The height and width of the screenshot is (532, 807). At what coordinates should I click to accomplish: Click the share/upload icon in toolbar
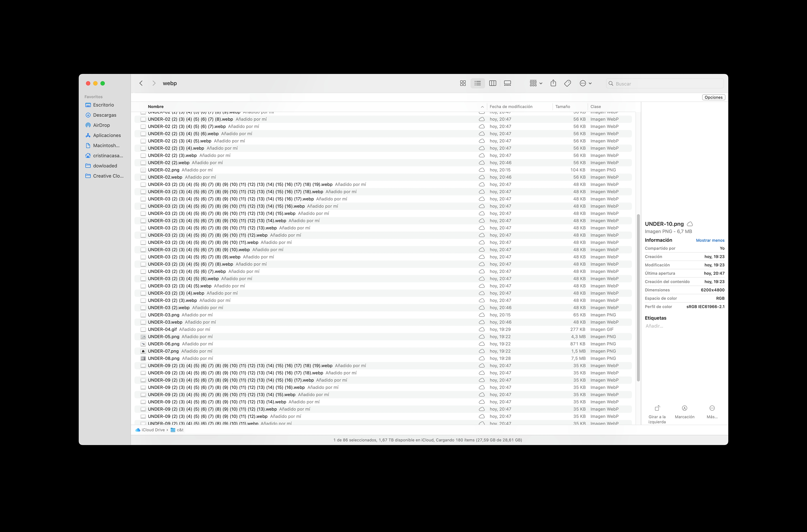click(553, 83)
